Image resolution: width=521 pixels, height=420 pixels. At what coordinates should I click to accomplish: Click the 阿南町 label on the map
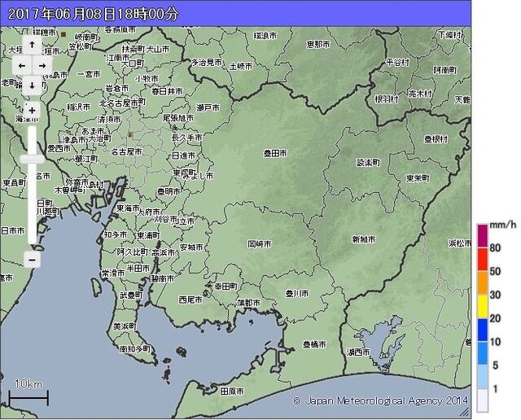tap(445, 70)
